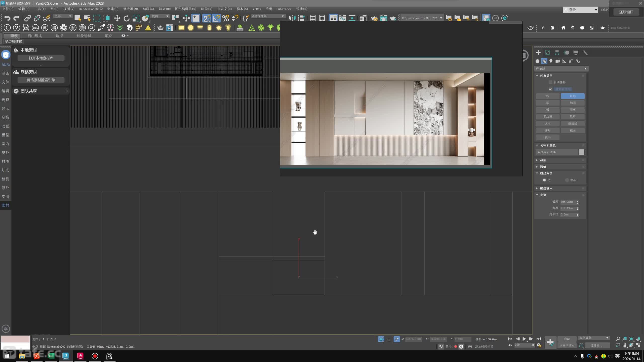Switch to the 自由形式 ribbon tab
The height and width of the screenshot is (362, 644).
click(x=35, y=36)
